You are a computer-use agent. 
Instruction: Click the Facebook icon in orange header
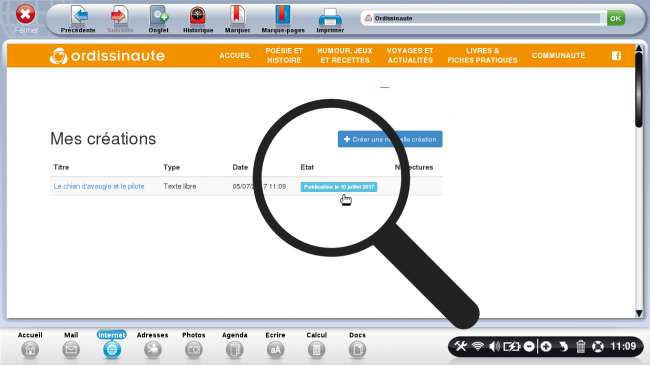(616, 56)
